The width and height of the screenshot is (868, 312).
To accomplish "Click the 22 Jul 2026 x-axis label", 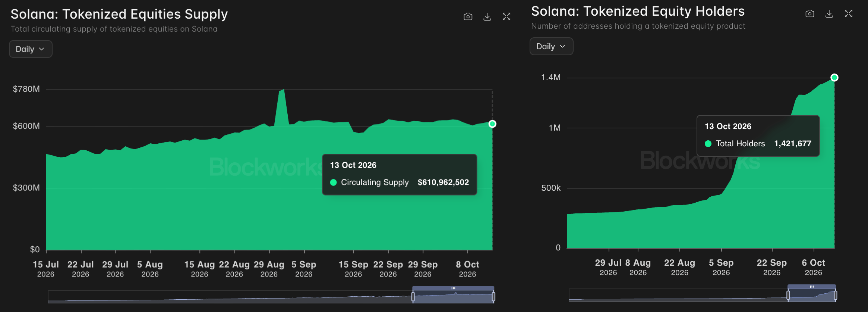I will tap(81, 269).
